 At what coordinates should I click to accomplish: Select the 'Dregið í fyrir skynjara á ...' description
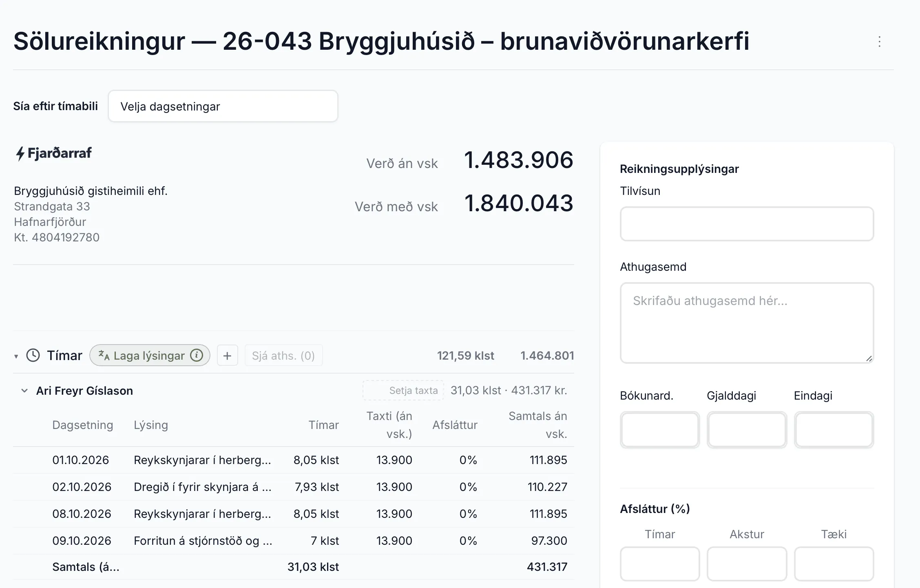tap(203, 487)
